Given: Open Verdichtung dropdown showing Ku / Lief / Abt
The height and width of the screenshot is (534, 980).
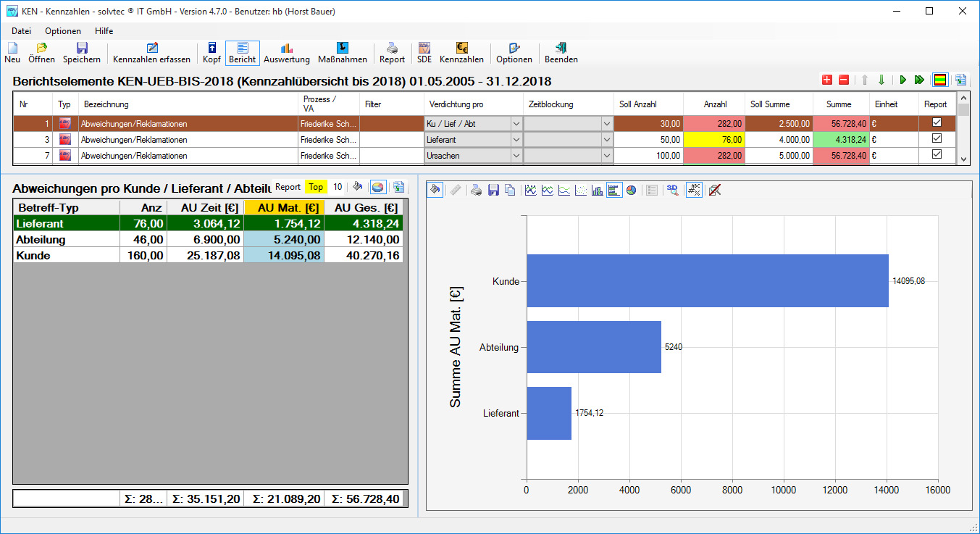Looking at the screenshot, I should [516, 124].
